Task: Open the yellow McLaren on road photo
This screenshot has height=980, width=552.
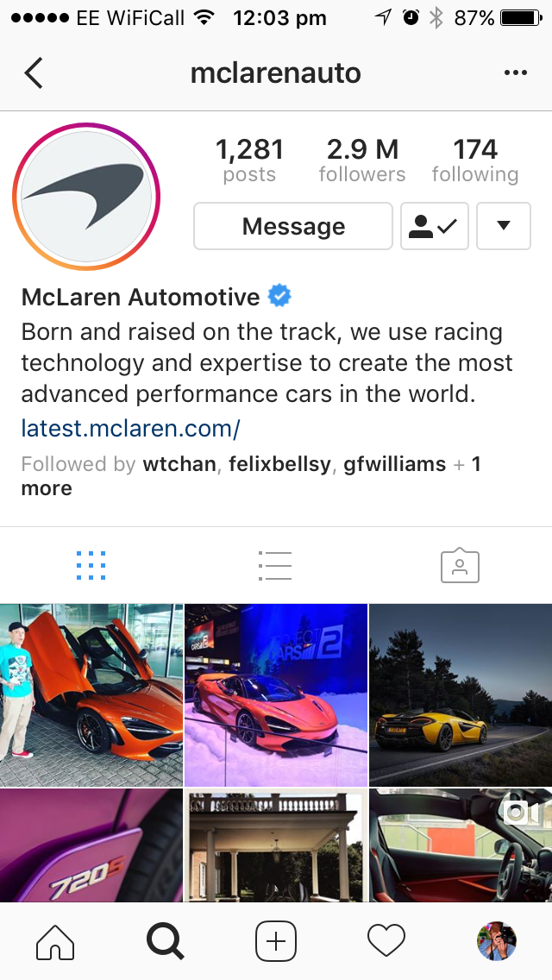Action: coord(461,694)
